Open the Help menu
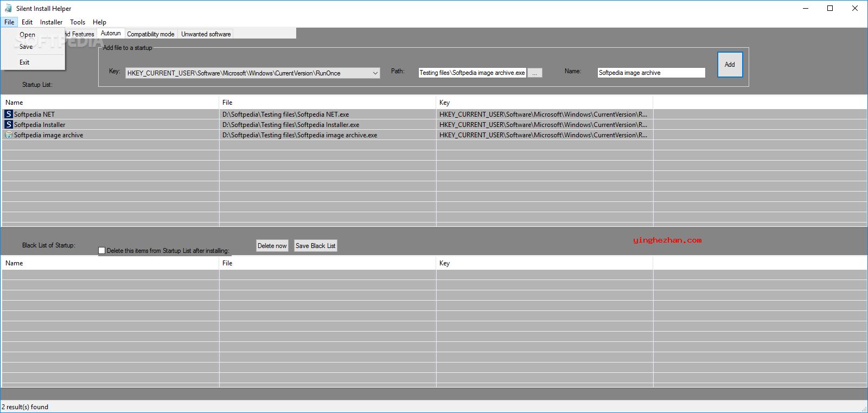This screenshot has height=413, width=868. (99, 22)
